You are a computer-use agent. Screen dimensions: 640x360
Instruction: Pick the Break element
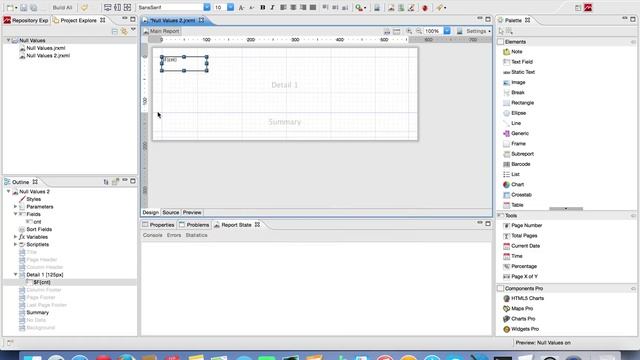514,93
